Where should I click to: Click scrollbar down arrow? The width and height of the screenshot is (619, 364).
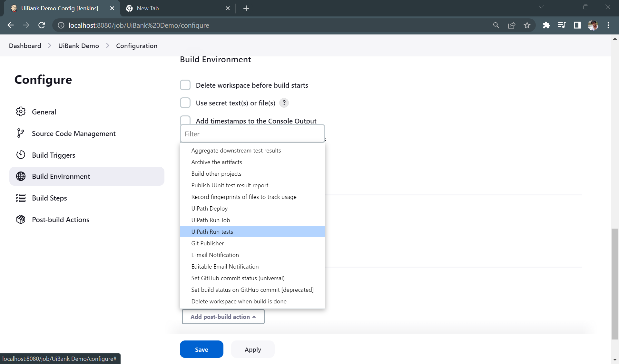click(x=615, y=359)
